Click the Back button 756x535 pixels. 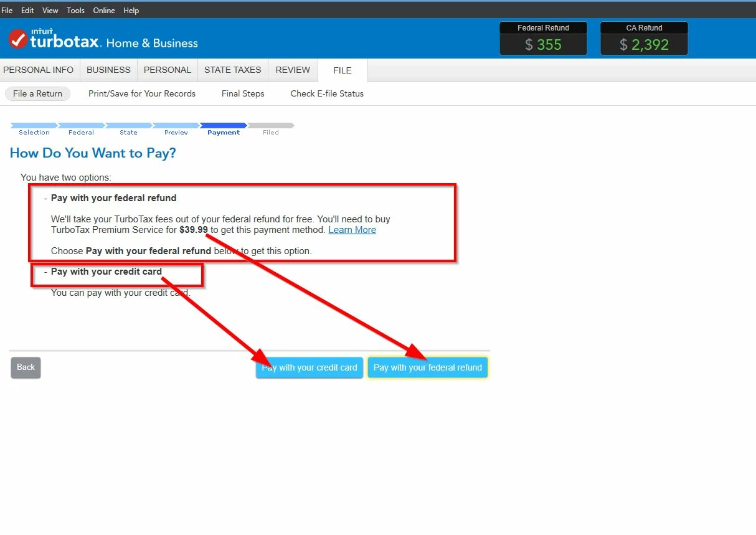click(x=26, y=367)
